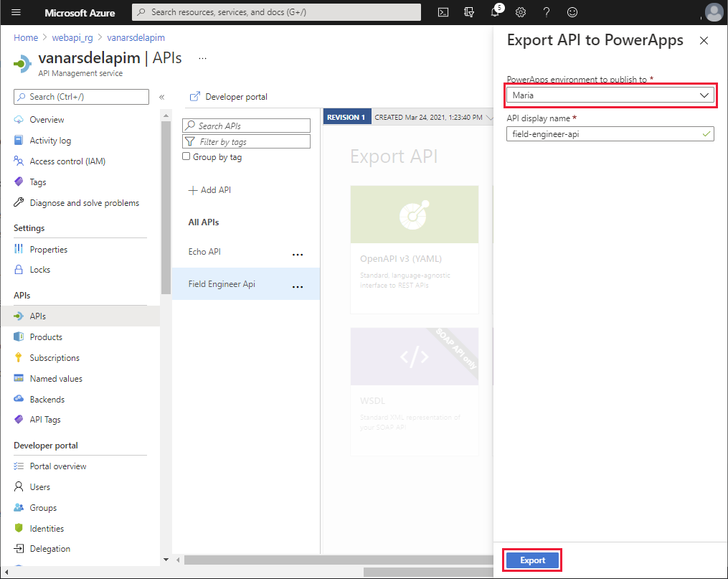Click the Locks padlock icon

19,269
